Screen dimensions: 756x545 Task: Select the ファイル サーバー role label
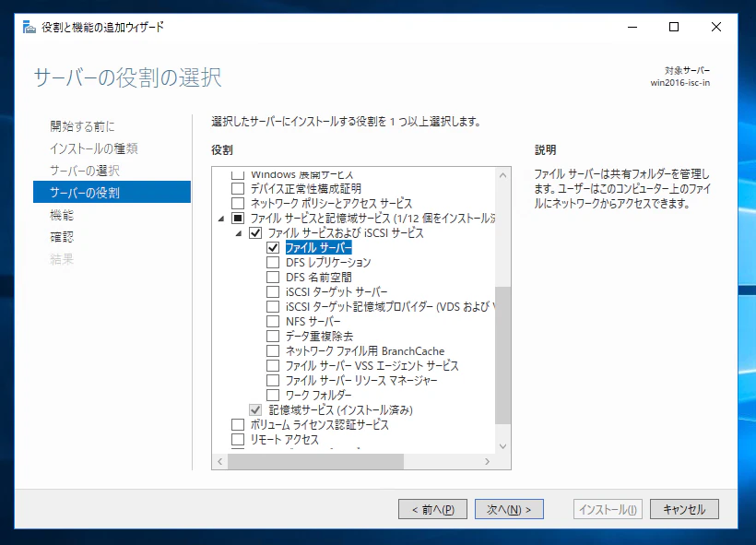(x=319, y=248)
